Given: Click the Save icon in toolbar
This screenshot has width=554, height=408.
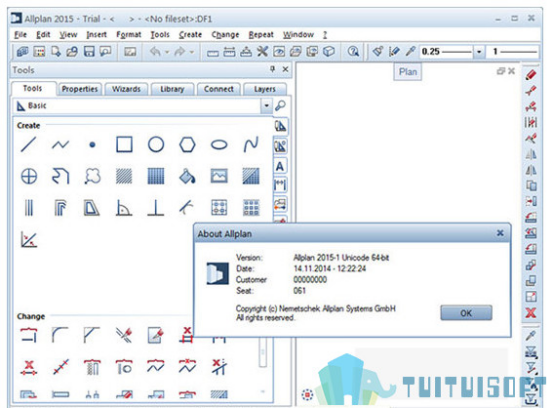Looking at the screenshot, I should pos(89,52).
